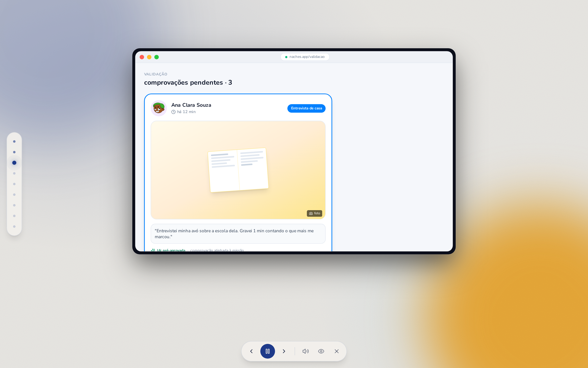Go to the previous step with the left chevron
Viewport: 588px width, 368px height.
click(252, 351)
